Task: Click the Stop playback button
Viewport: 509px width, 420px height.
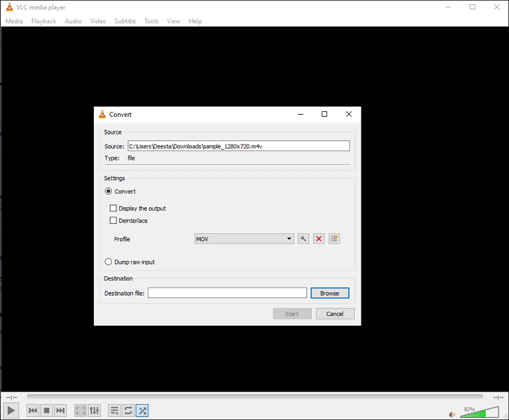Action: 47,411
